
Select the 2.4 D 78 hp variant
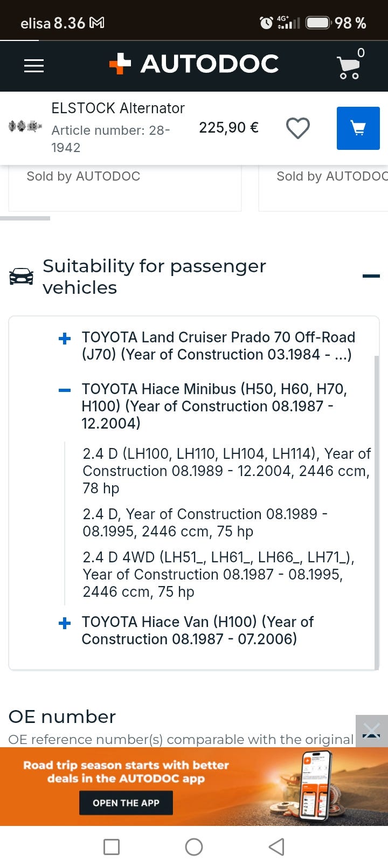[x=226, y=471]
